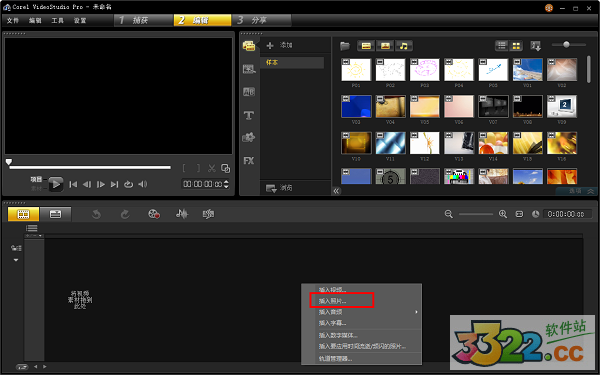Open the FX filter library
The height and width of the screenshot is (375, 600).
249,161
